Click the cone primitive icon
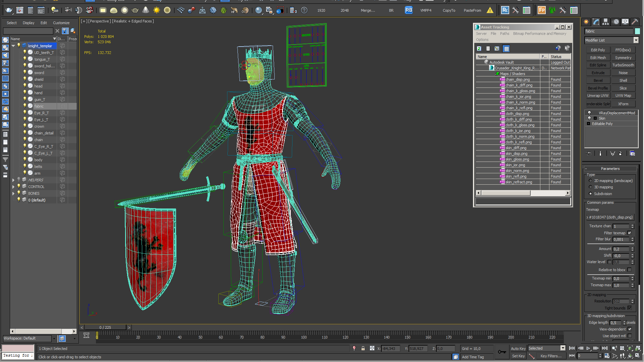644x362 pixels. tap(146, 10)
